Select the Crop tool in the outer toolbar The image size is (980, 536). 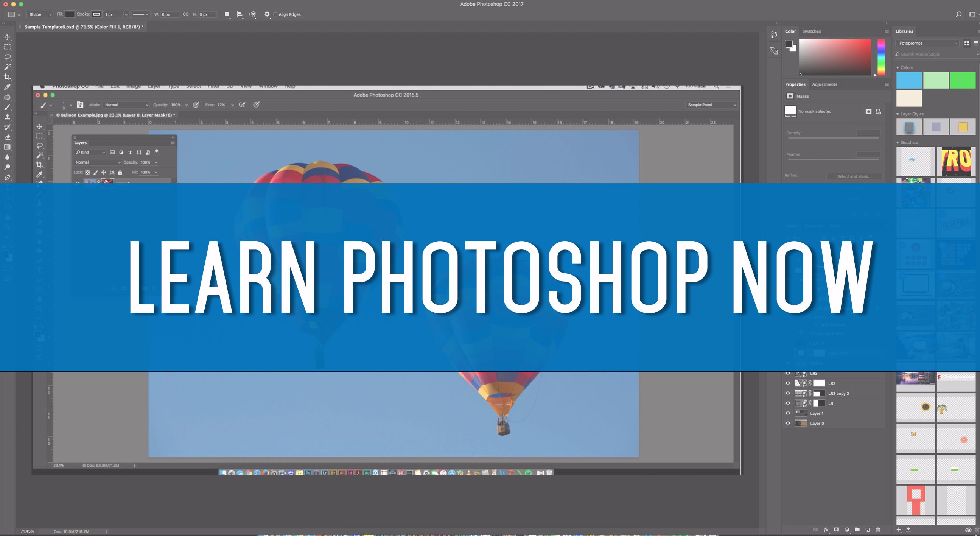[7, 77]
